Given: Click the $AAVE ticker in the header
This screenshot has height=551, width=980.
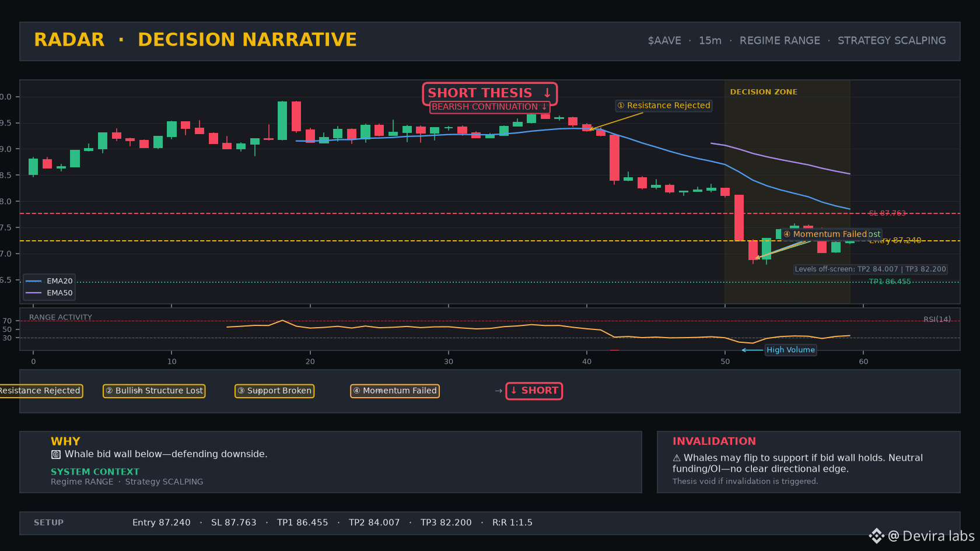Looking at the screenshot, I should pyautogui.click(x=664, y=41).
